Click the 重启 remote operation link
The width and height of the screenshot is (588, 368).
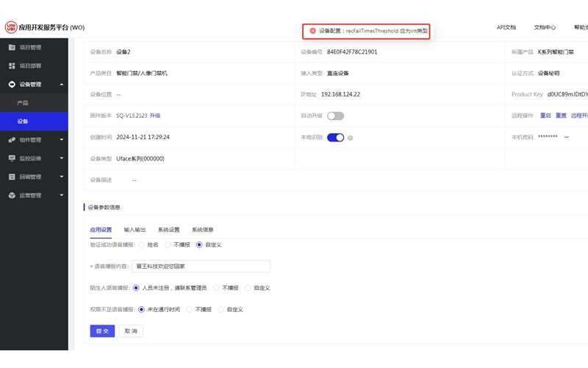pyautogui.click(x=545, y=116)
